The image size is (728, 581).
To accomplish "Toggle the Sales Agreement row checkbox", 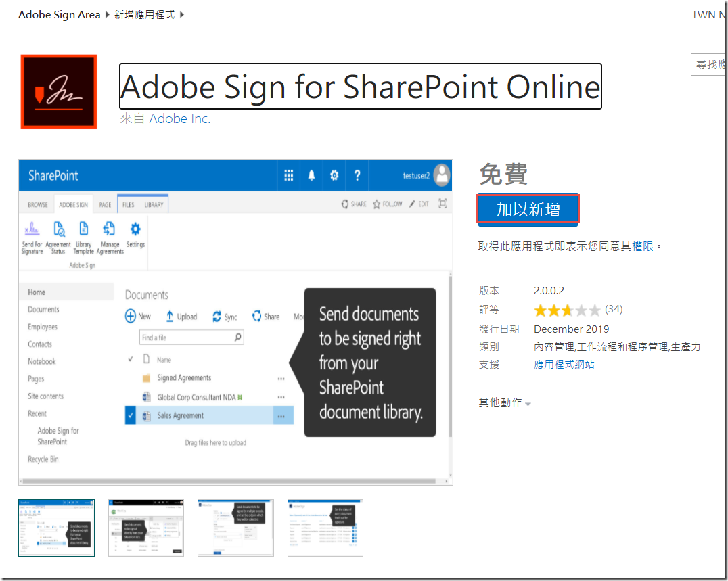I will tap(131, 416).
